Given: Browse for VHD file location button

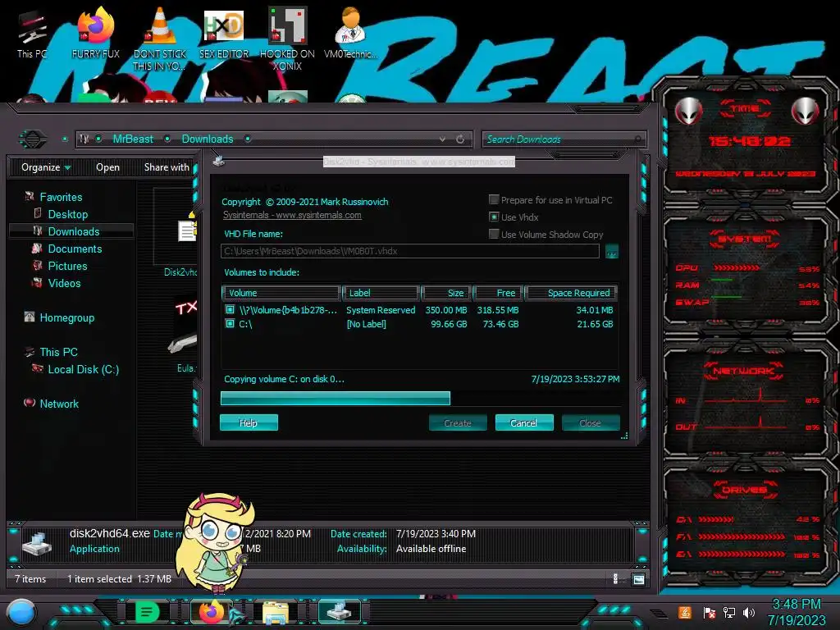Looking at the screenshot, I should (x=611, y=251).
